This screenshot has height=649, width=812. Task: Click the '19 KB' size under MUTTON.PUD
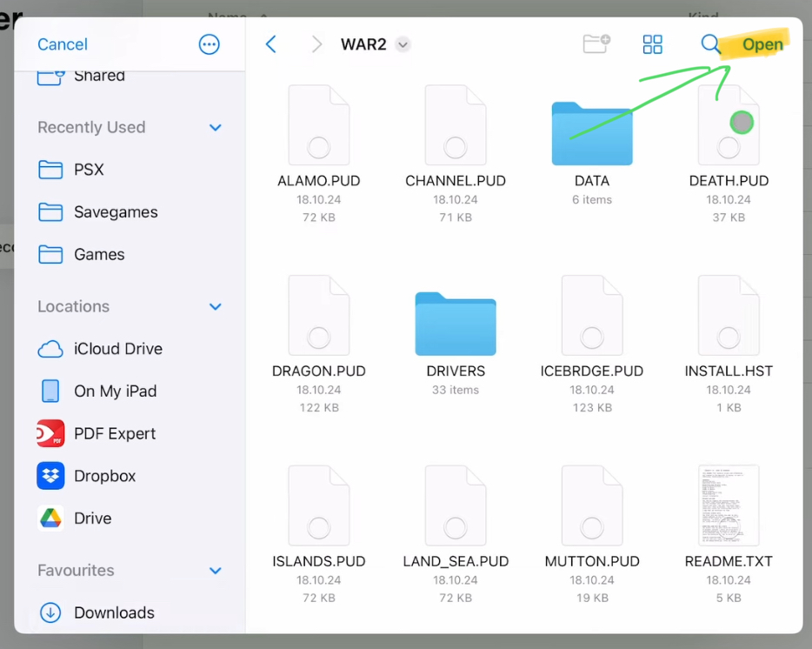tap(592, 599)
